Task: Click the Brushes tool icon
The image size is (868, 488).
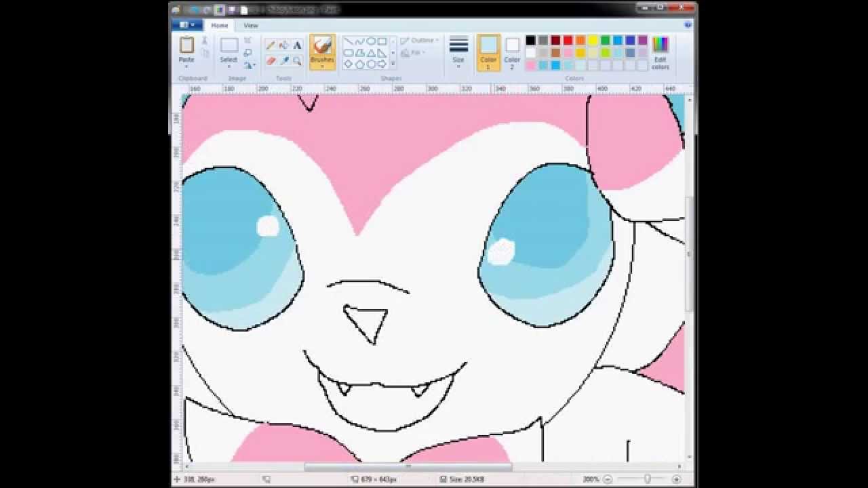Action: [322, 45]
